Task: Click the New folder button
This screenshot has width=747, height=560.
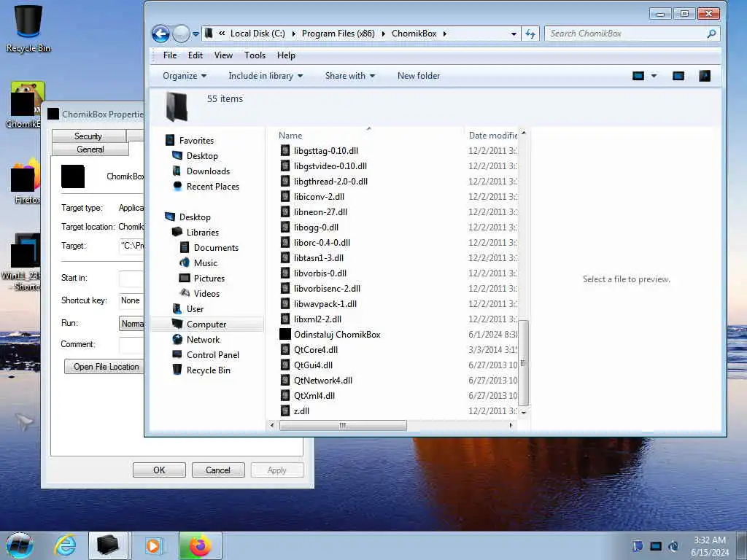Action: [419, 76]
